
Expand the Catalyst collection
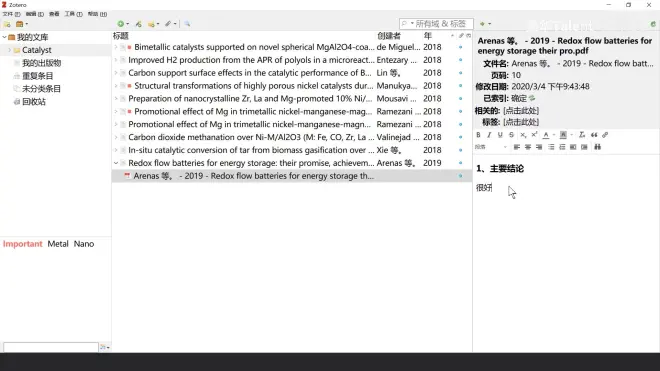click(10, 50)
